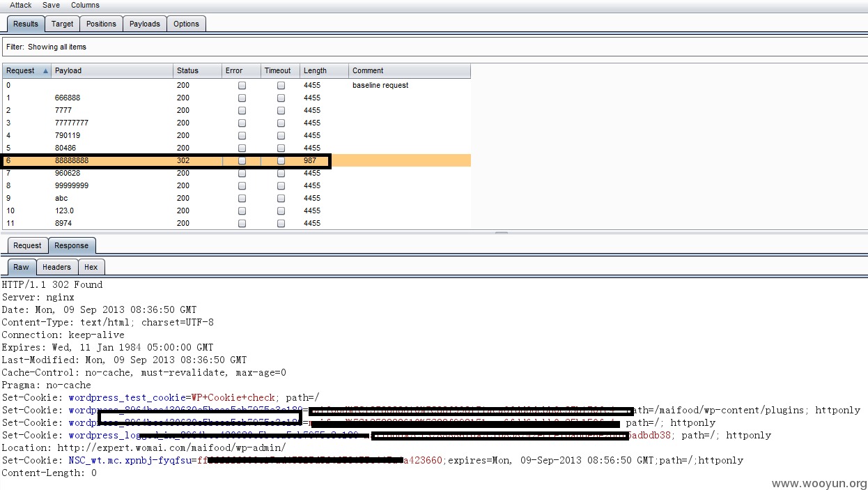The image size is (868, 490).
Task: Switch to the Target tab
Action: pyautogui.click(x=62, y=24)
